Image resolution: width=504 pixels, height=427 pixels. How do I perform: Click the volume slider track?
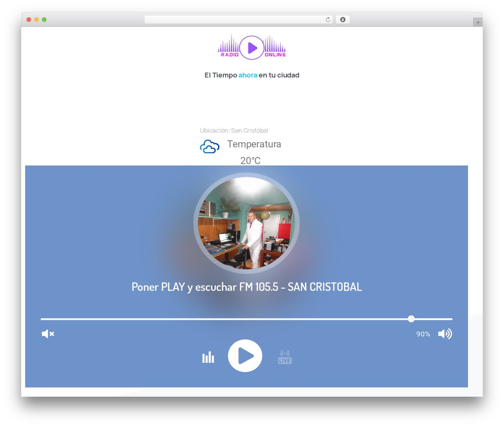coord(246,319)
